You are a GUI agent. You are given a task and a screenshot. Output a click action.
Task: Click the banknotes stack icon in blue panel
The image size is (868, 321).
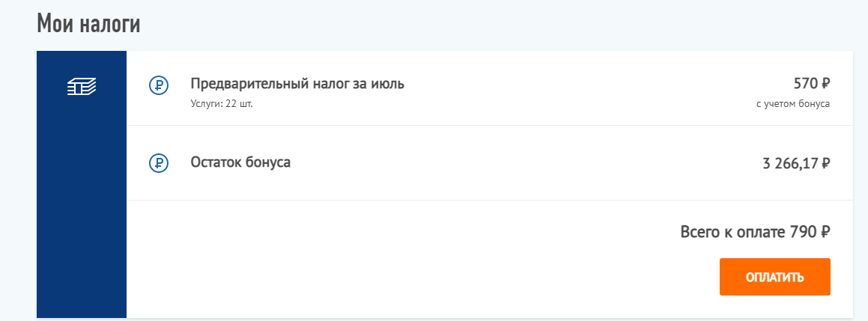coord(82,86)
